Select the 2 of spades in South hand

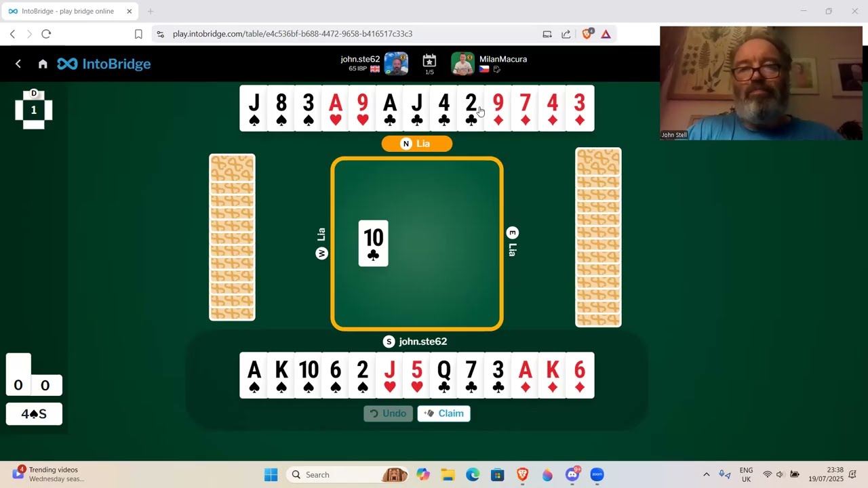pyautogui.click(x=362, y=375)
